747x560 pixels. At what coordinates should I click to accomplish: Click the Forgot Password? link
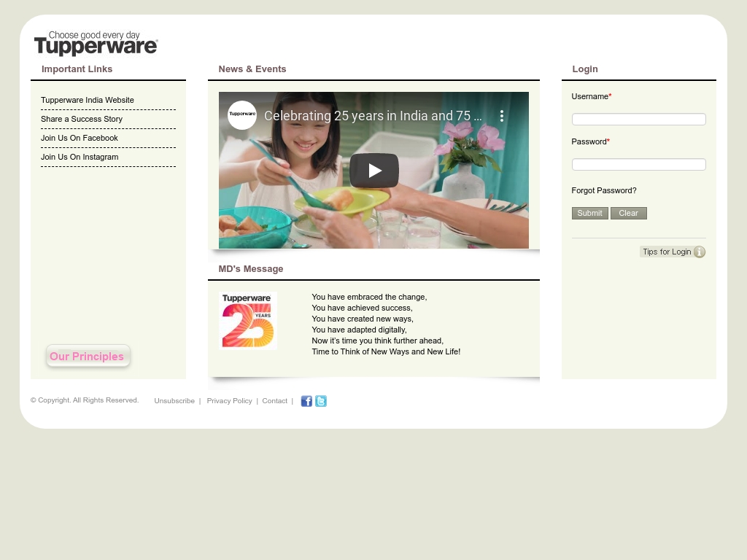(x=603, y=190)
